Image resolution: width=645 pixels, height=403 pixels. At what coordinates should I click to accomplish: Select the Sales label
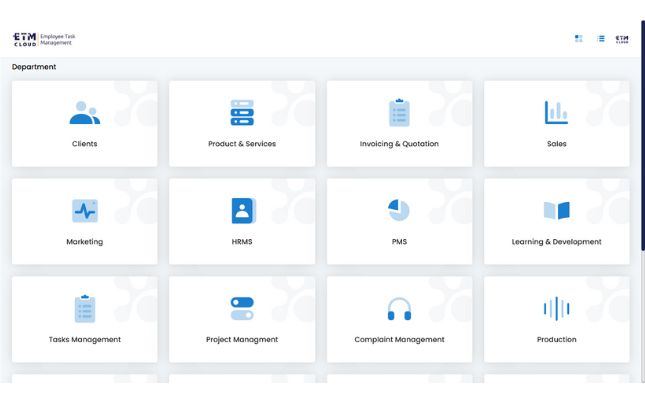[557, 144]
